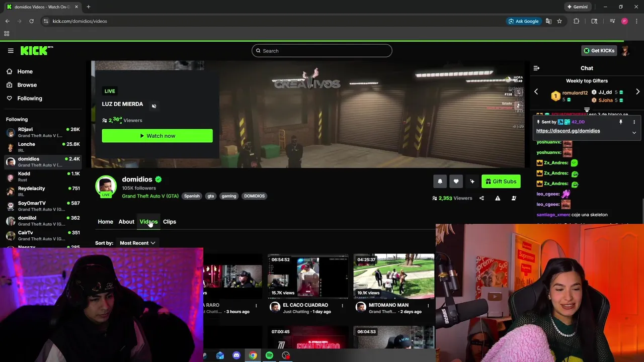Image resolution: width=644 pixels, height=362 pixels.
Task: Click the share stream icon
Action: click(x=481, y=198)
